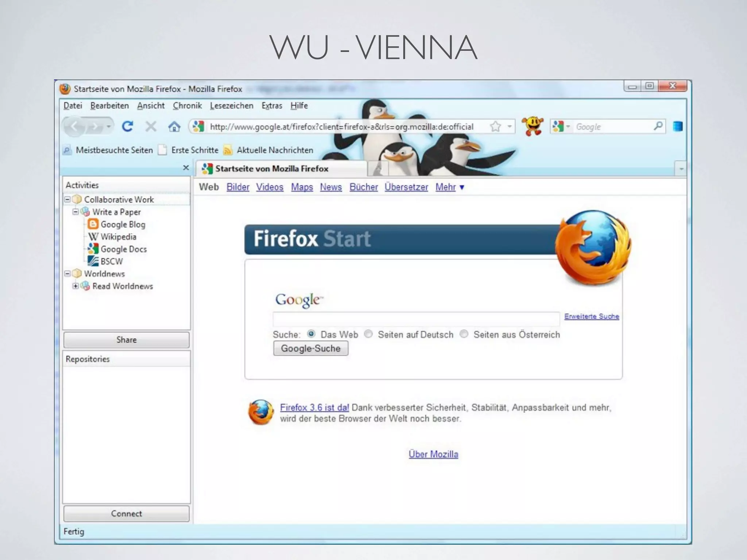Click the Google Docs icon in tree
The width and height of the screenshot is (747, 560).
93,249
